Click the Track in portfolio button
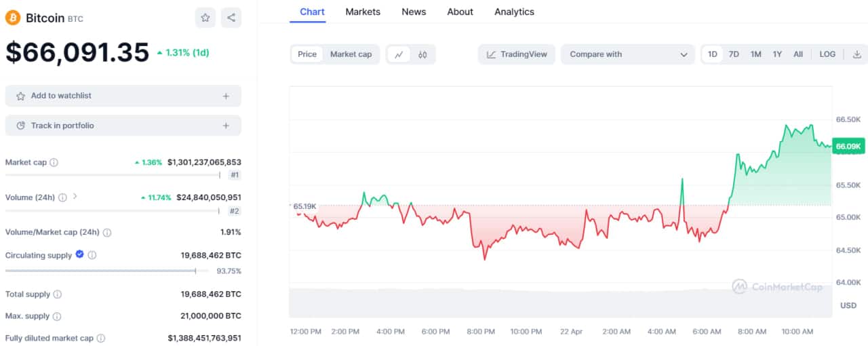This screenshot has width=868, height=346. click(123, 126)
